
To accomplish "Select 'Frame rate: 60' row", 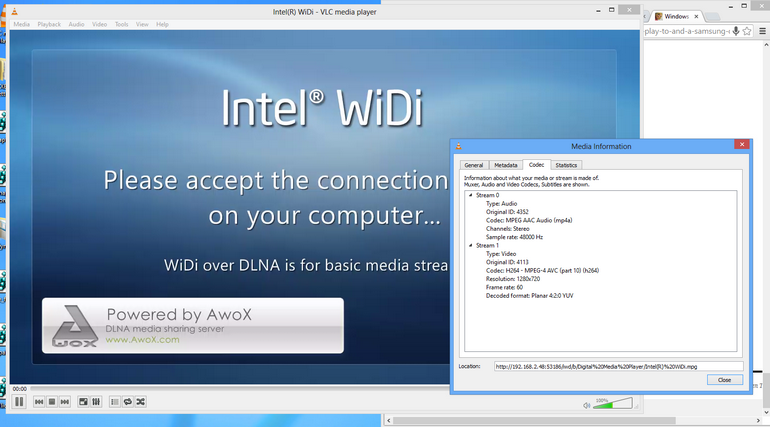I will [504, 288].
